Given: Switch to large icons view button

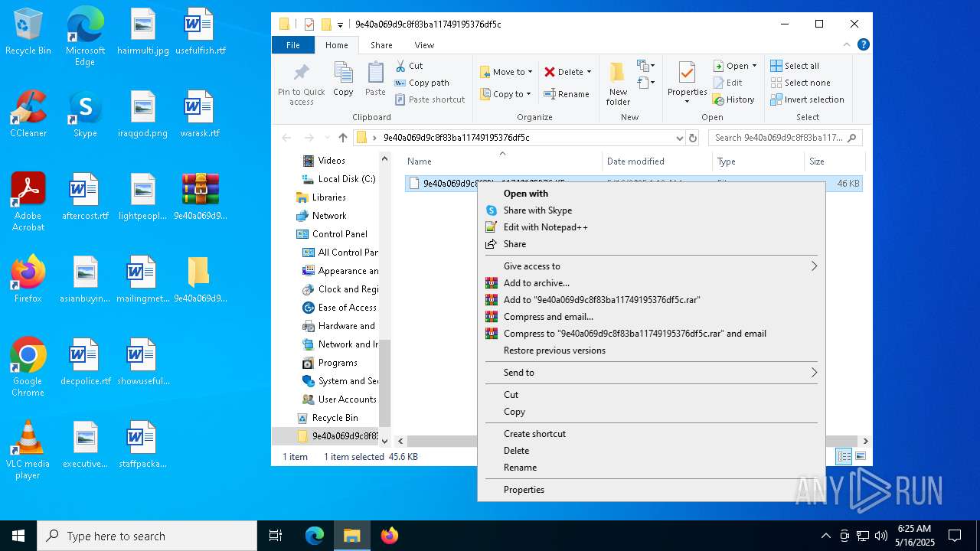Looking at the screenshot, I should coord(861,457).
